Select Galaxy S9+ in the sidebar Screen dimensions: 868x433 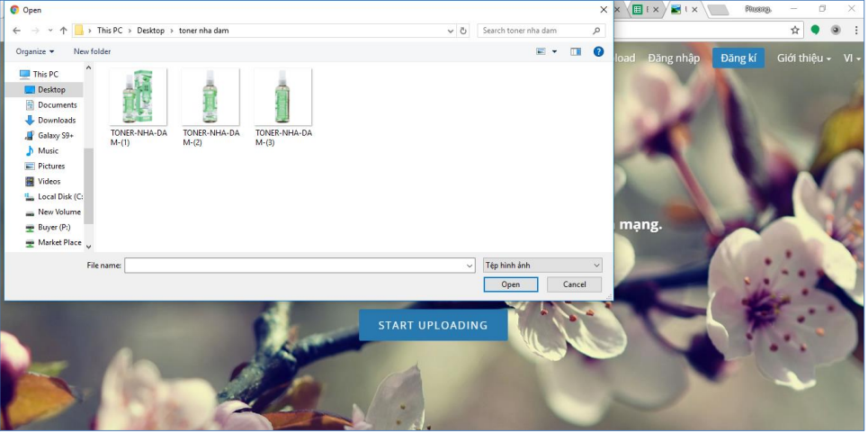pos(55,135)
